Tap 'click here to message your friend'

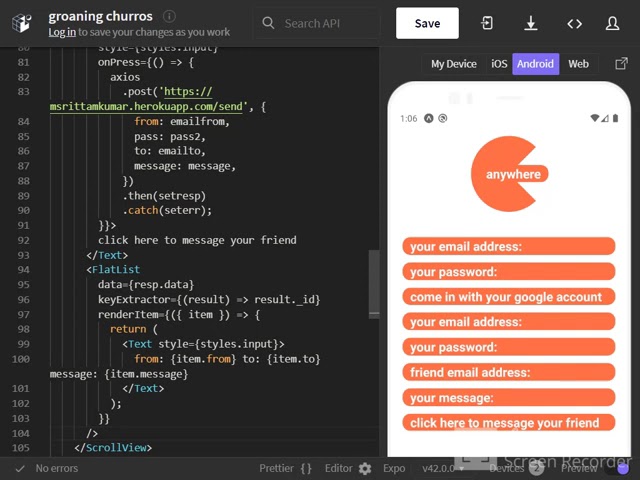coord(509,422)
